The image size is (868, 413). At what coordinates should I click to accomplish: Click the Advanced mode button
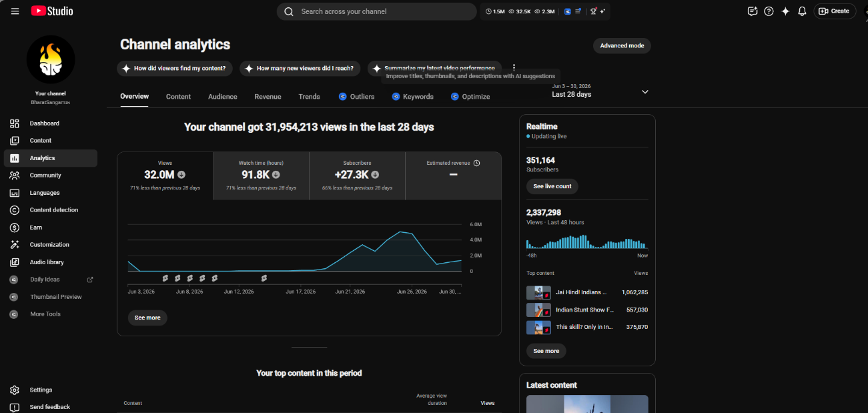(622, 45)
